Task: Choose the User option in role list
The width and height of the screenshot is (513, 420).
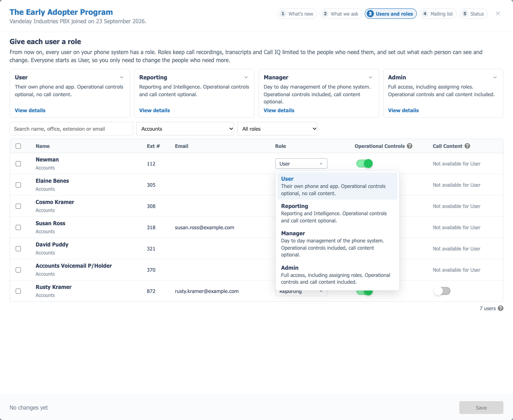Action: click(x=337, y=186)
